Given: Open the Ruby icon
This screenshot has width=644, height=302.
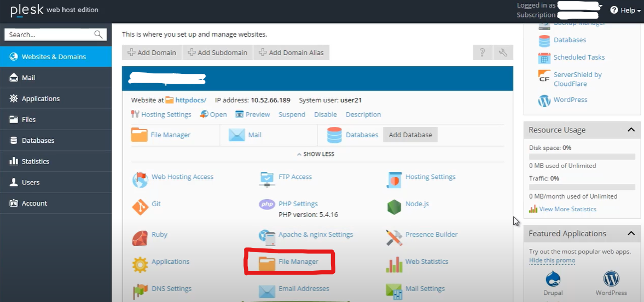Looking at the screenshot, I should (140, 238).
